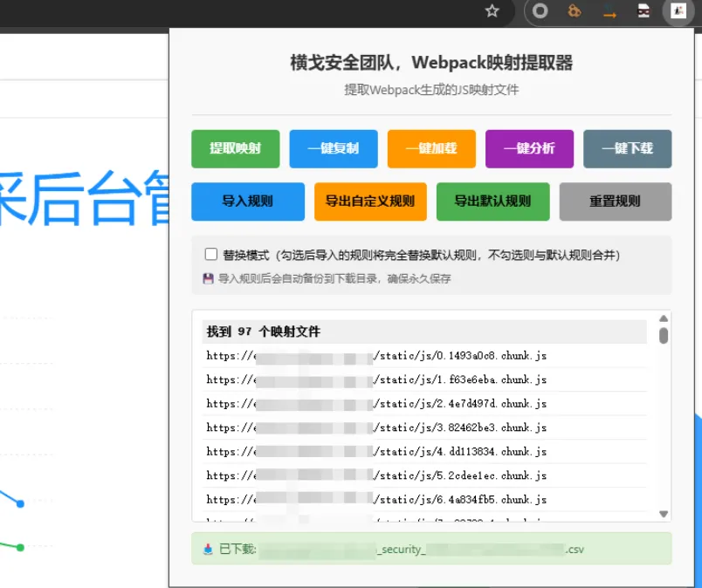Select the 0.1493a0c8.chunk.js URL row
This screenshot has width=702, height=588.
pos(424,356)
